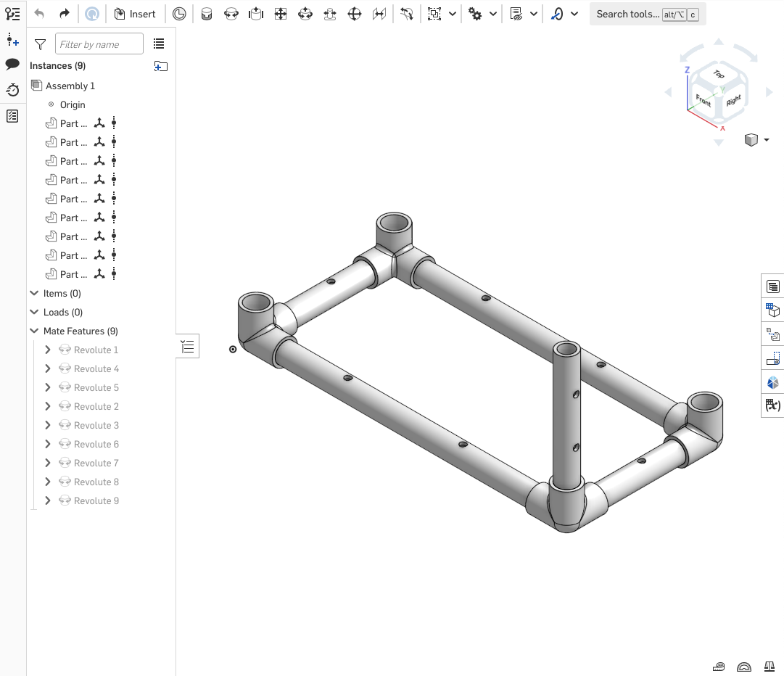Open the comments speech bubble icon
This screenshot has height=676, width=784.
12,64
